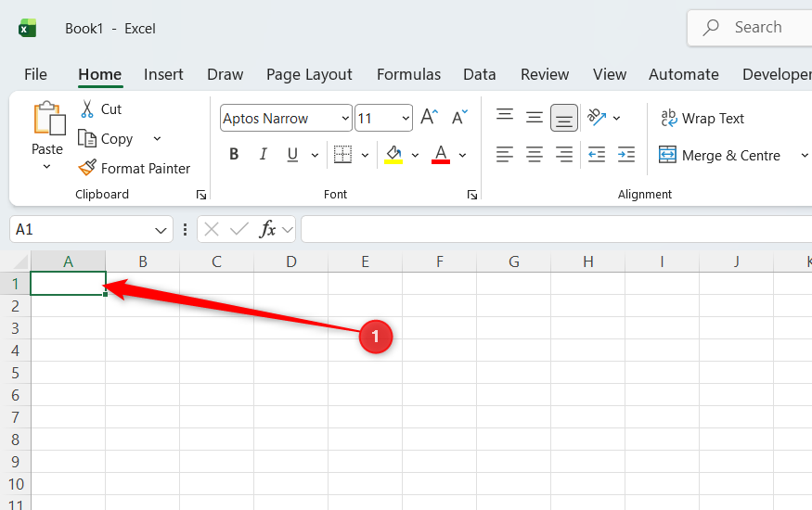Expand orientation options arrow
The image size is (812, 510).
point(616,118)
